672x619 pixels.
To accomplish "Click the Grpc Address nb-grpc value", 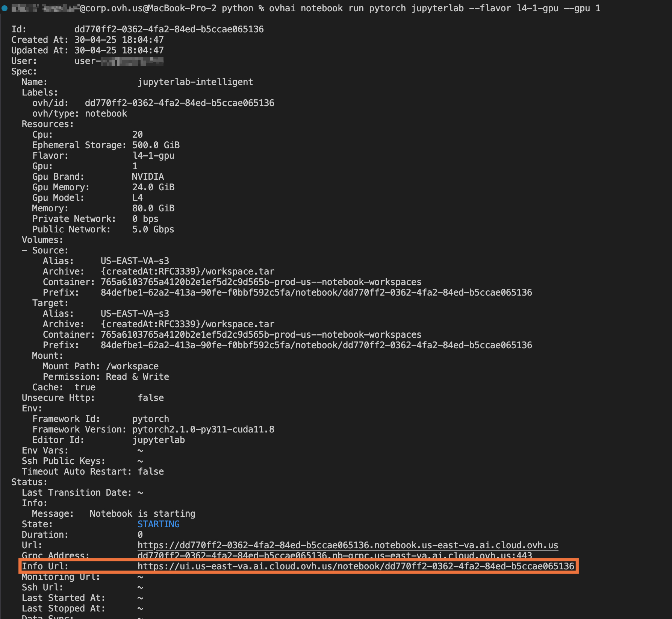I will 335,555.
